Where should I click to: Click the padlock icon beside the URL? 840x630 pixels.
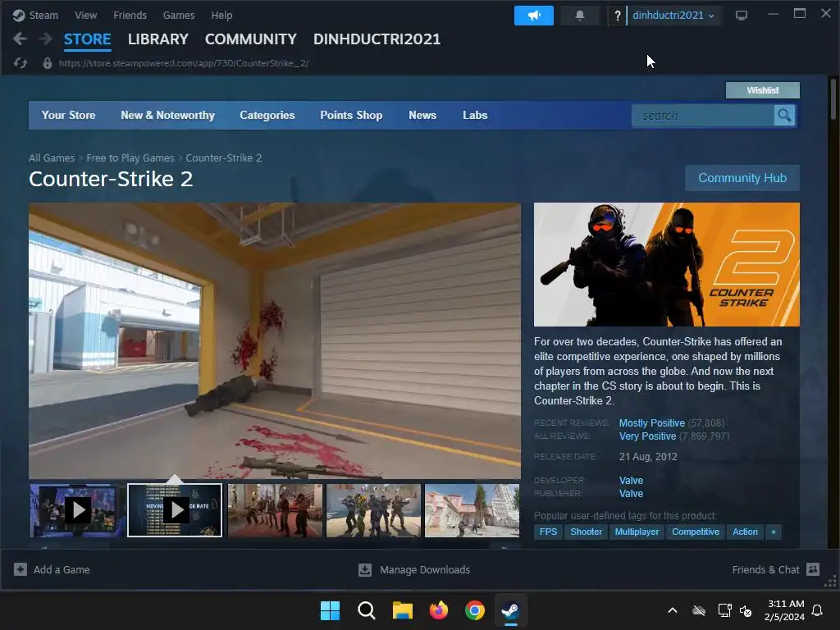(x=47, y=63)
